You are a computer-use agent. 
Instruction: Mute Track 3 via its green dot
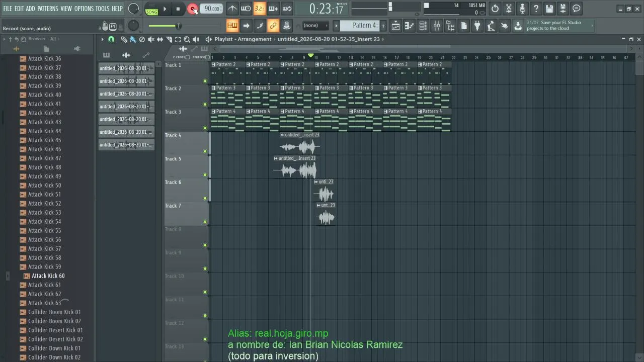click(x=205, y=128)
